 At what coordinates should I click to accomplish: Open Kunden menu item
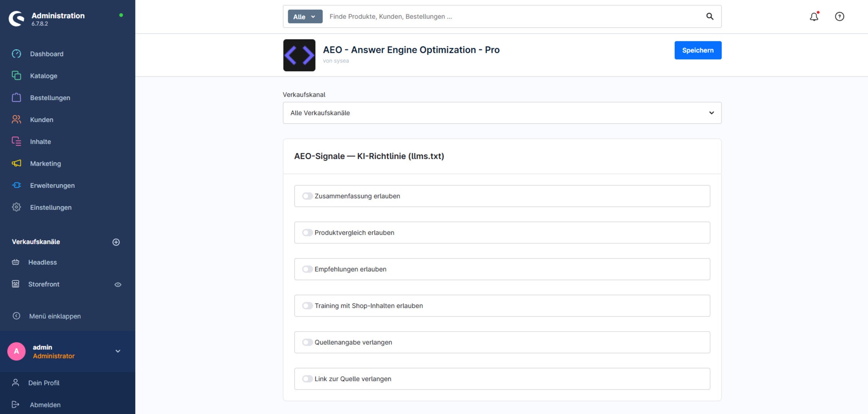point(42,119)
